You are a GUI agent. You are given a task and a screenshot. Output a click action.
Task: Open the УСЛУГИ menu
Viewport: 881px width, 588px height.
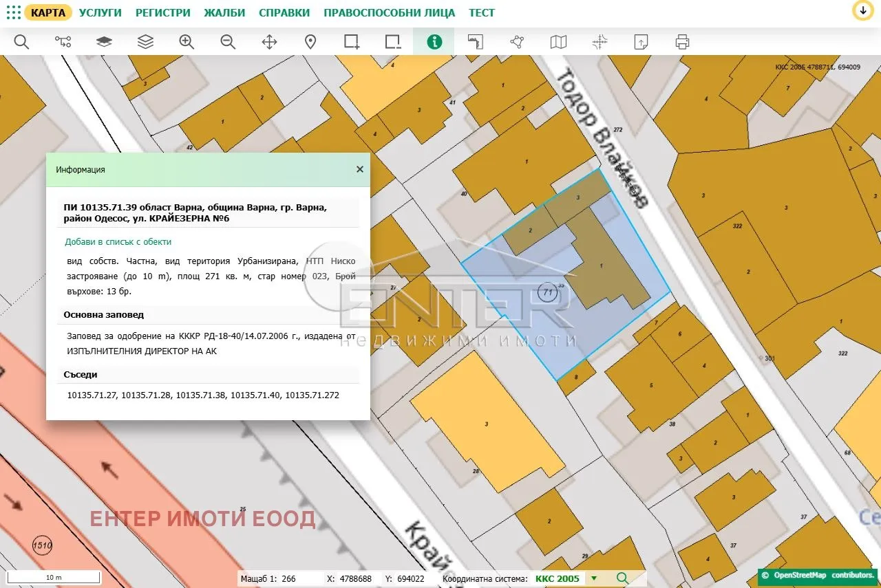click(x=100, y=12)
